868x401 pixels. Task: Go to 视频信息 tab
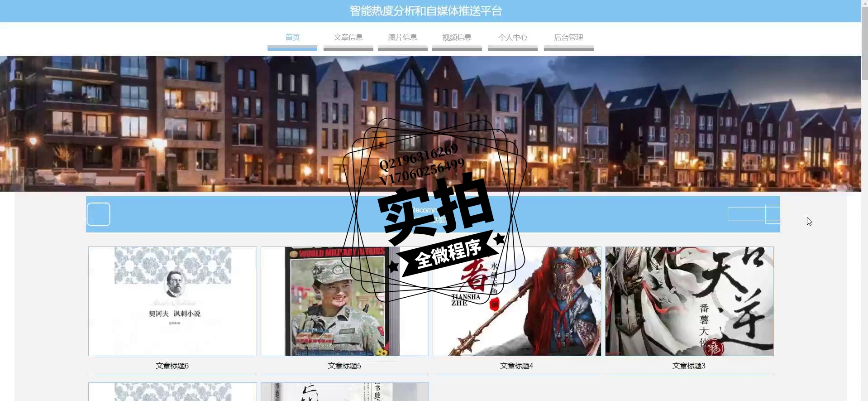[457, 38]
